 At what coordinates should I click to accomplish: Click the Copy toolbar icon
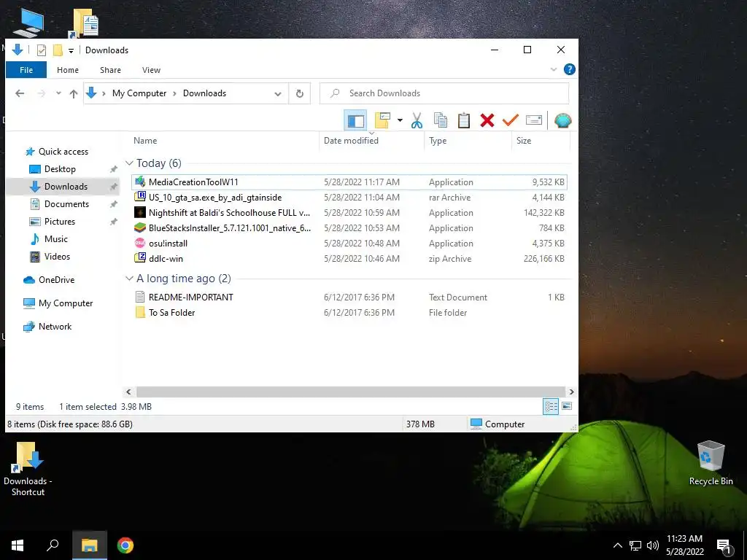tap(440, 120)
